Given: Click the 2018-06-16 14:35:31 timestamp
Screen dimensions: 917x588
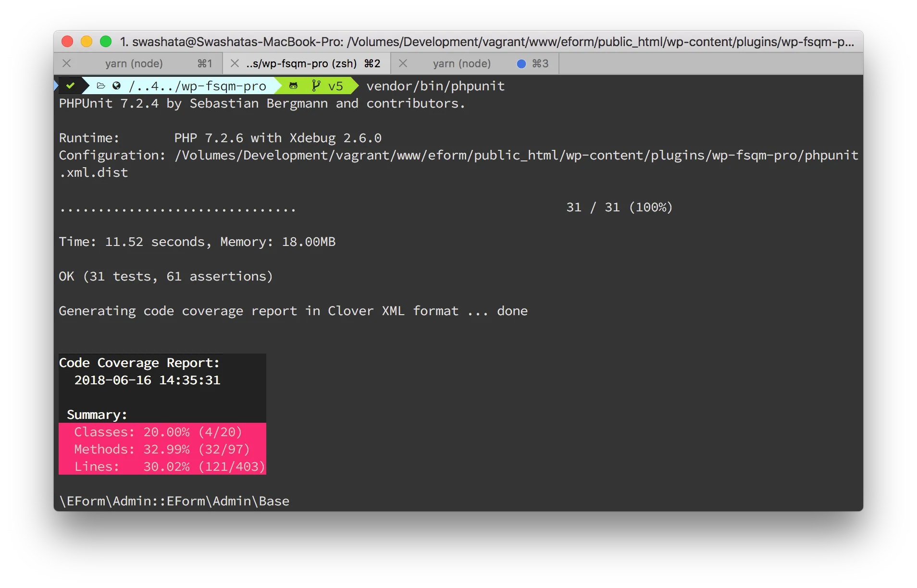Looking at the screenshot, I should click(x=147, y=380).
